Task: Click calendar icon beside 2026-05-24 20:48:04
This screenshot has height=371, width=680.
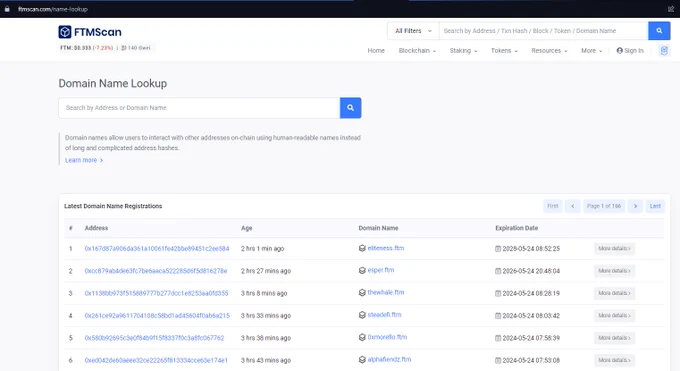Action: 498,271
